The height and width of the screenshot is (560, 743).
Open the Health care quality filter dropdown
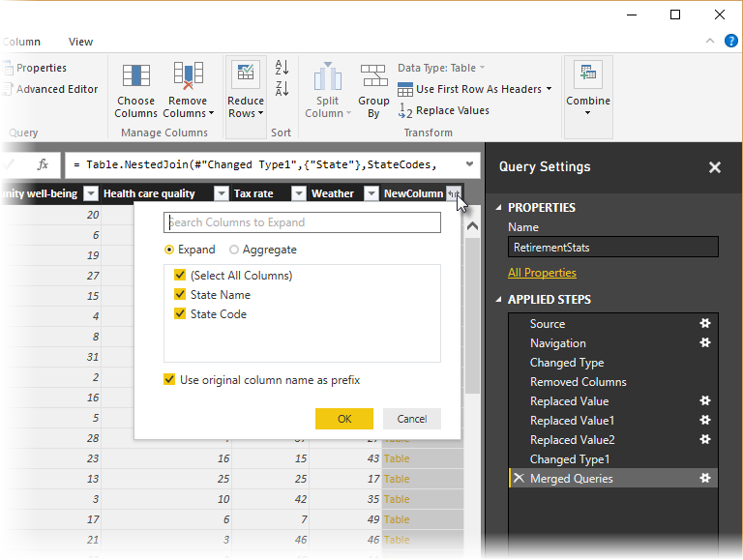[x=222, y=193]
